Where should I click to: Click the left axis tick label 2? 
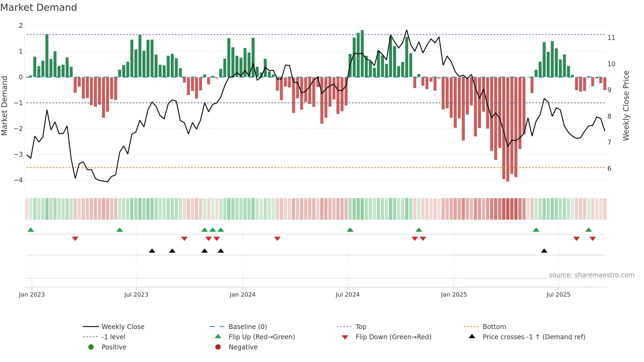pyautogui.click(x=21, y=26)
